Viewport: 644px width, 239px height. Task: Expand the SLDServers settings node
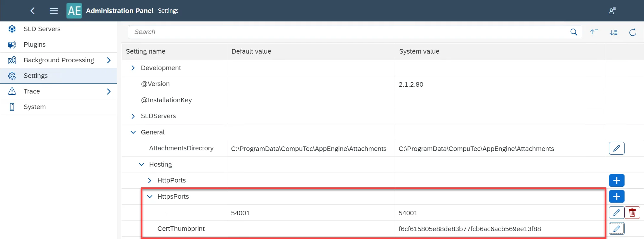[133, 116]
